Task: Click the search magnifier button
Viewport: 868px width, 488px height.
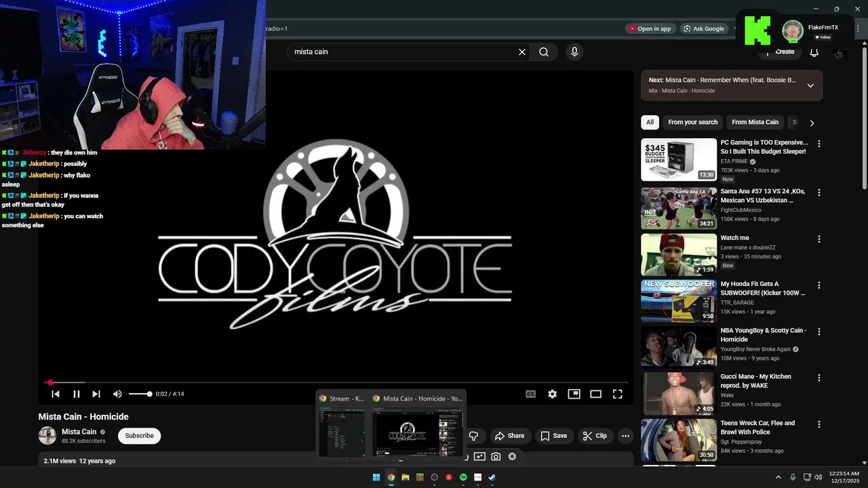Action: [x=544, y=52]
